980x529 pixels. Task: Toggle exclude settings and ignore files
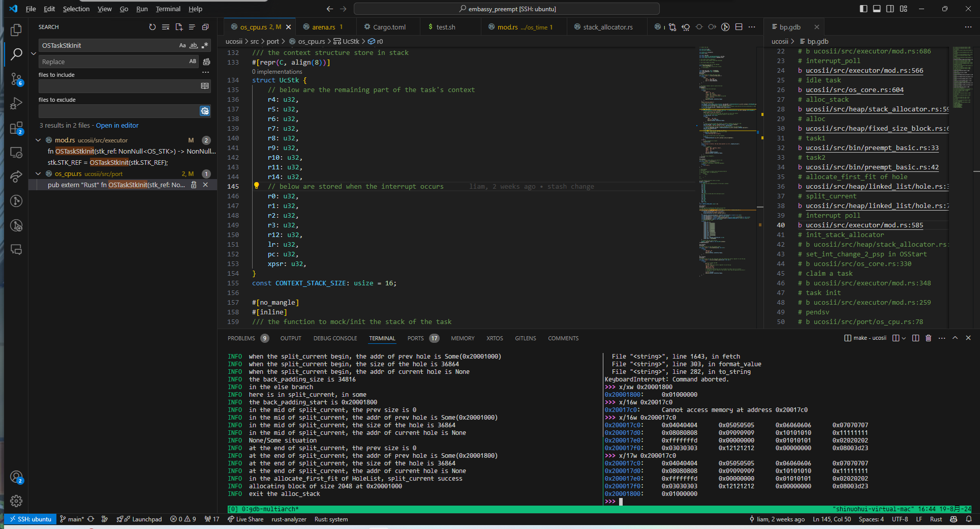click(x=205, y=111)
